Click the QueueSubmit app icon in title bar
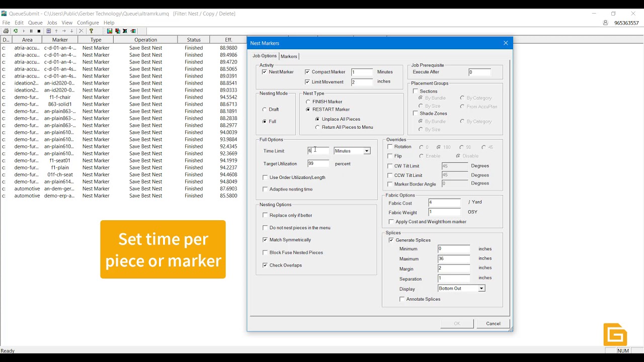This screenshot has height=362, width=644. (4, 14)
